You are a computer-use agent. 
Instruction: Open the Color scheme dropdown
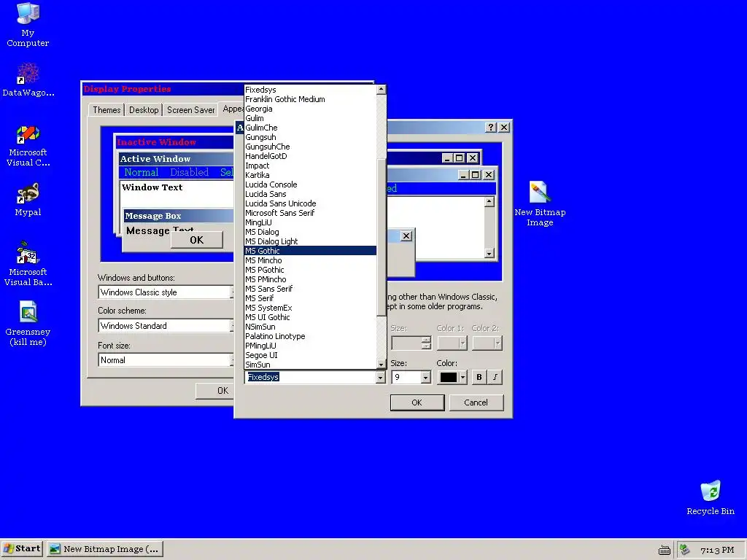pyautogui.click(x=166, y=326)
